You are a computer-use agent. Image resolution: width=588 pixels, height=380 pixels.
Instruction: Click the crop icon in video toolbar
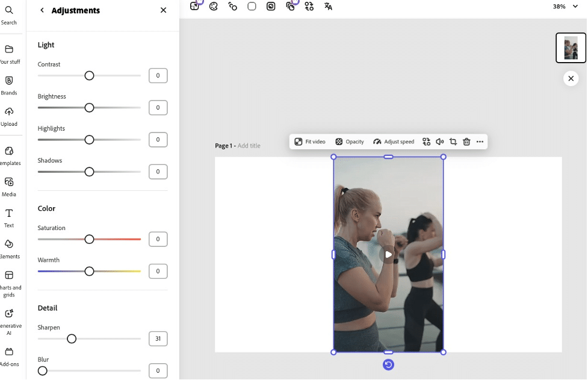[453, 142]
